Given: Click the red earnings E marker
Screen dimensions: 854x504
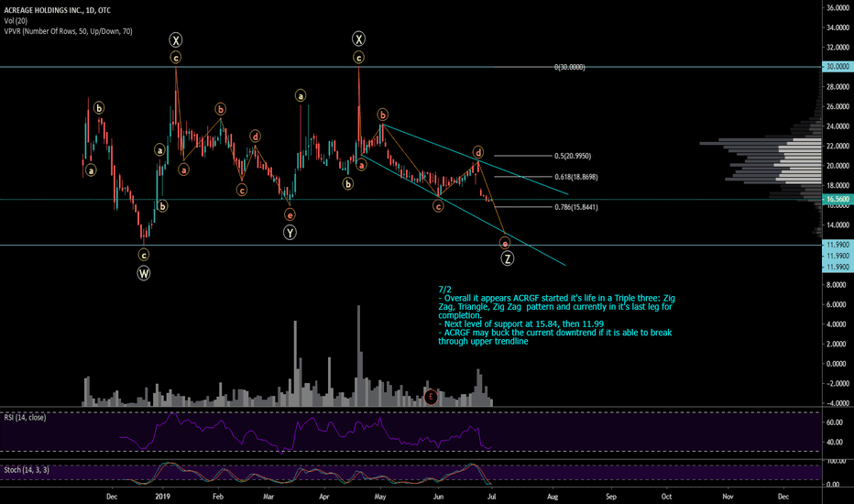Looking at the screenshot, I should (x=431, y=397).
